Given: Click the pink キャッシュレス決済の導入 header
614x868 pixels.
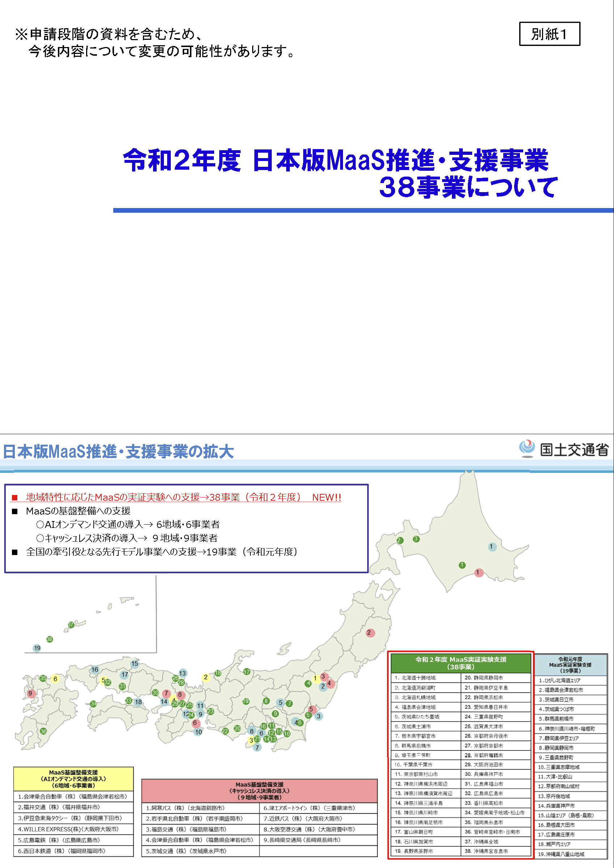Looking at the screenshot, I should pos(259,791).
